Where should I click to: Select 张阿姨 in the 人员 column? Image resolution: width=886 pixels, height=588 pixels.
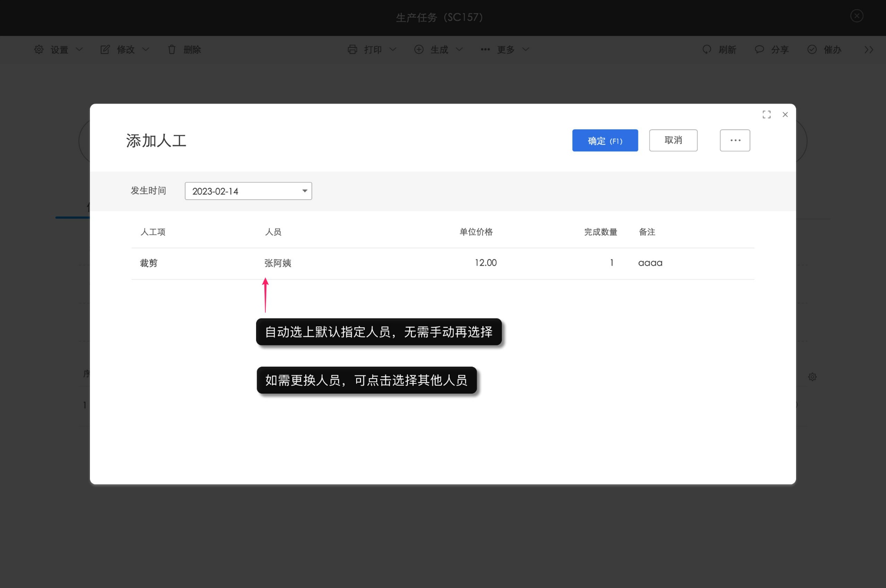pyautogui.click(x=277, y=263)
